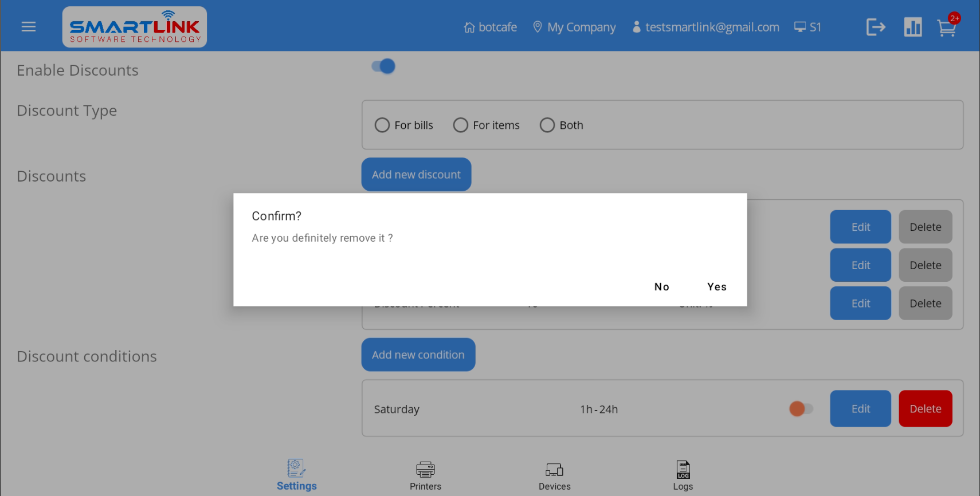Select the For items radio option
980x496 pixels.
click(461, 125)
